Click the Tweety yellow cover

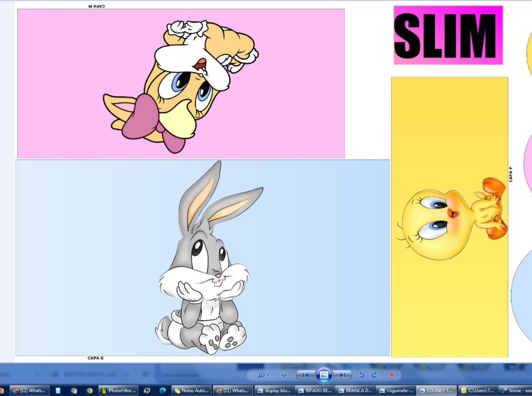pos(449,217)
